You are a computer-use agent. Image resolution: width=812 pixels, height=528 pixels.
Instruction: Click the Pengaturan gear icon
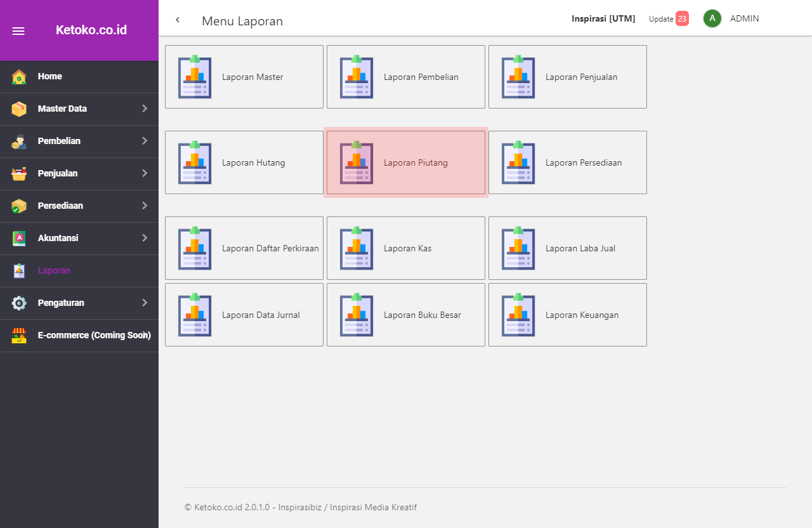coord(19,303)
